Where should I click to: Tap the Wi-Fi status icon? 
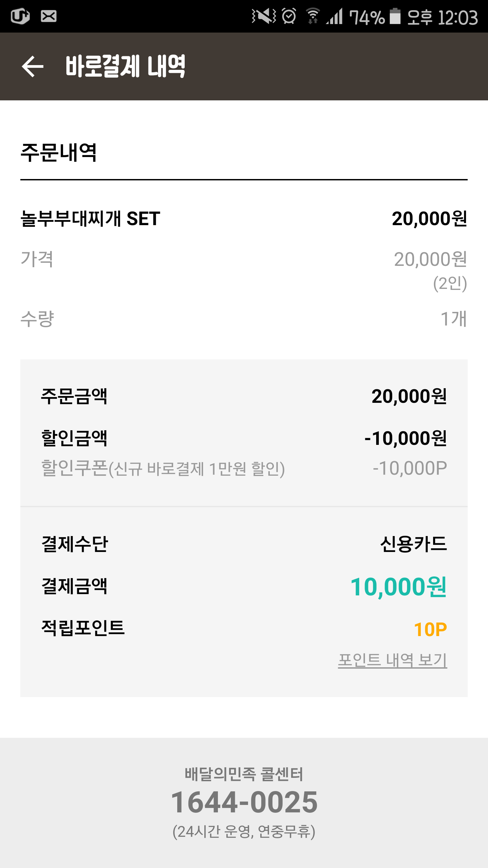click(312, 16)
